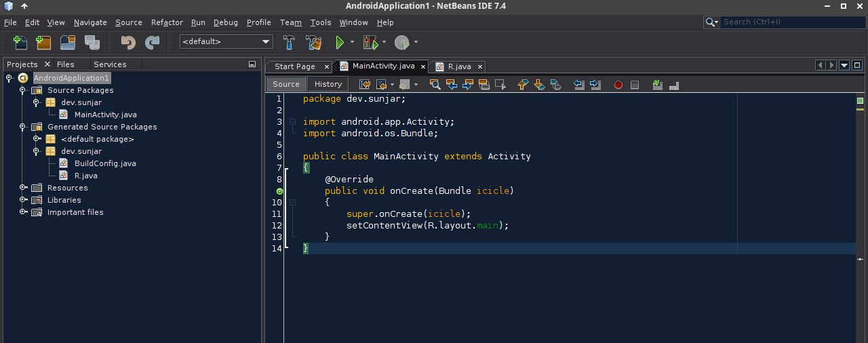Switch the editor to History view
The height and width of the screenshot is (343, 868).
click(328, 84)
